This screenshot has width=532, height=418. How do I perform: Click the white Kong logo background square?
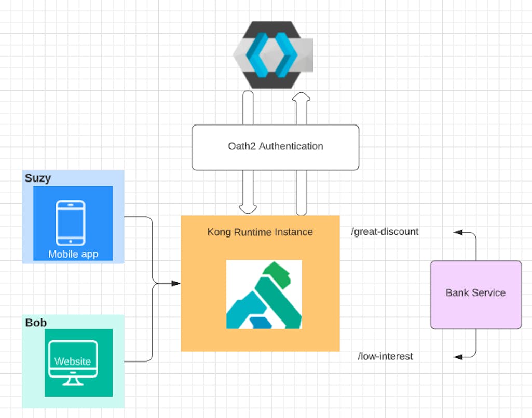265,294
